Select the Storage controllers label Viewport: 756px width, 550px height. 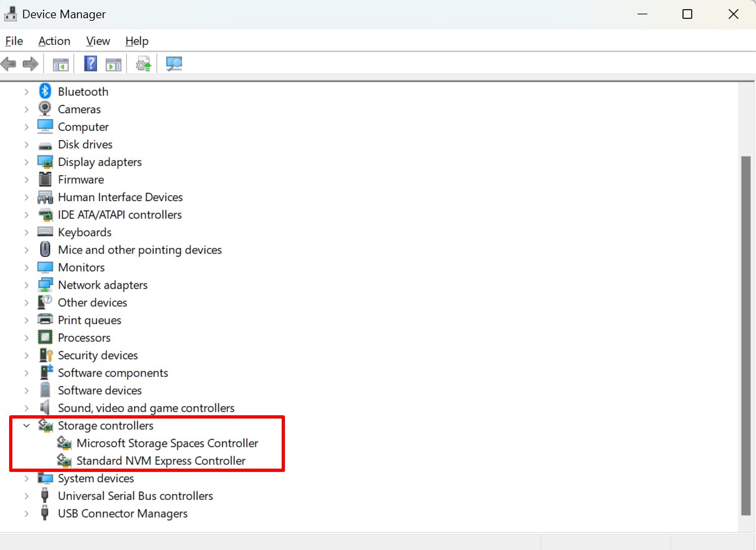pyautogui.click(x=105, y=426)
